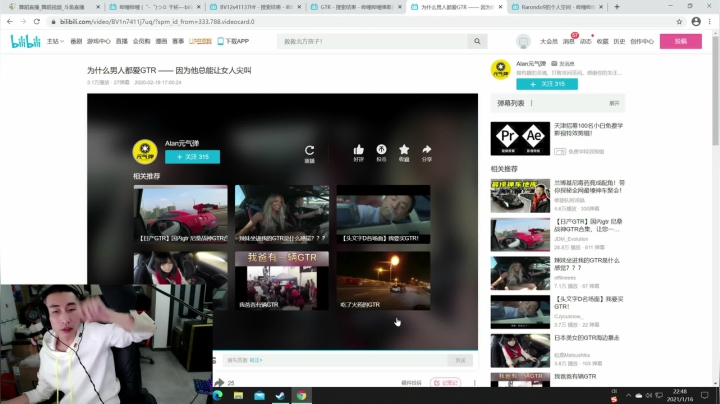Click the thumbs-up like icon in player
Viewport: 720px width, 404px height.
(x=359, y=150)
